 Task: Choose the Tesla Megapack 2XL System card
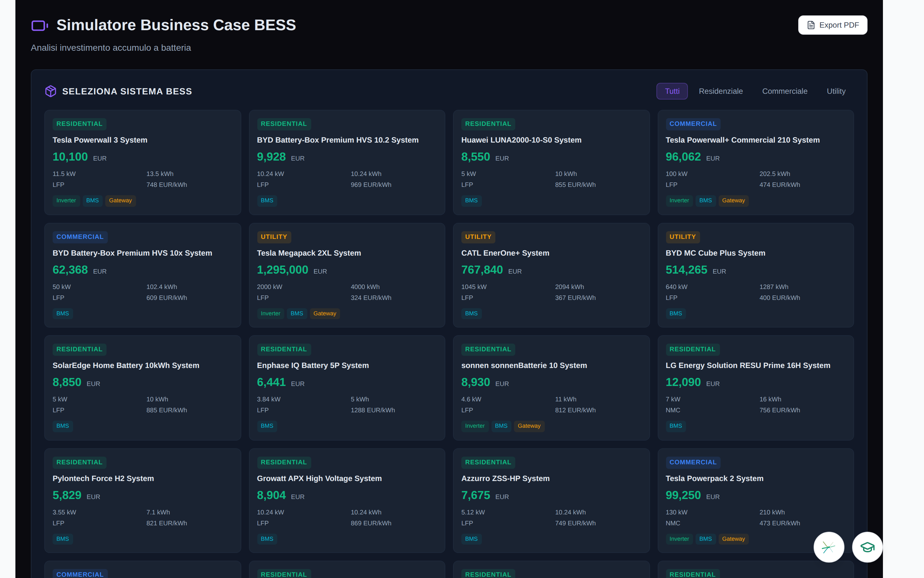pyautogui.click(x=347, y=275)
